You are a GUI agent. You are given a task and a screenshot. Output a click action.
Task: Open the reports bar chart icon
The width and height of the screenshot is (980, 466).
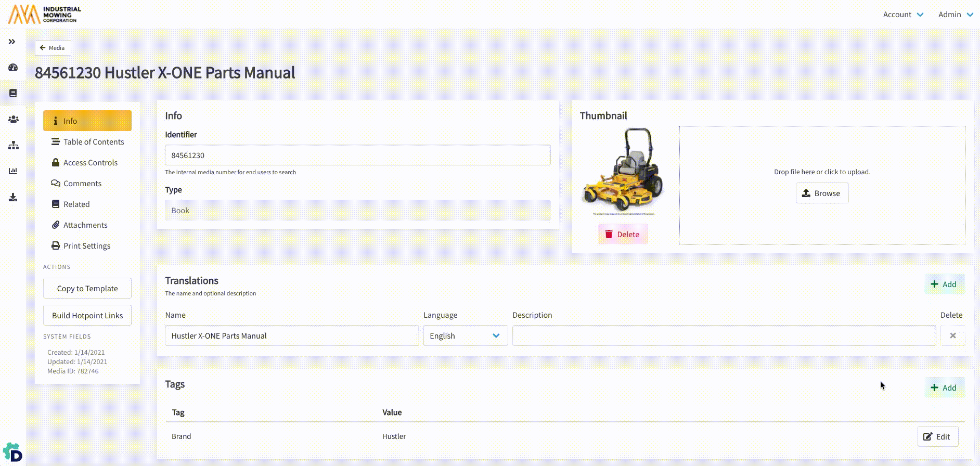coord(13,171)
